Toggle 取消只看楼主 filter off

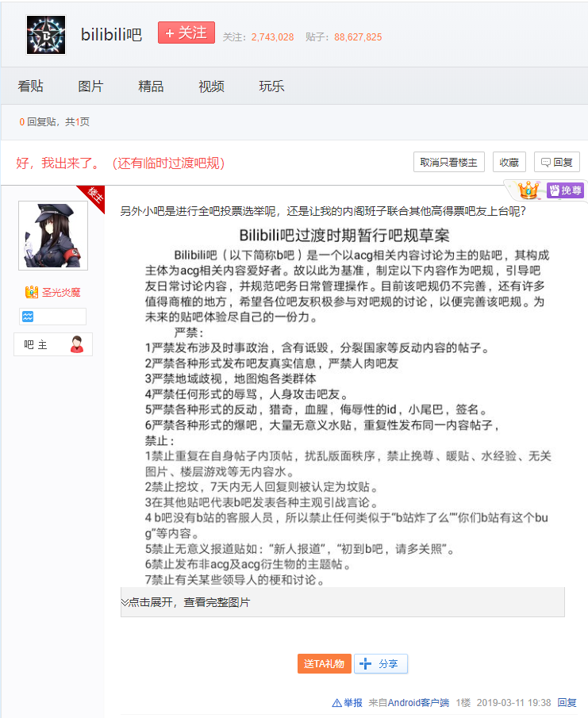(449, 162)
